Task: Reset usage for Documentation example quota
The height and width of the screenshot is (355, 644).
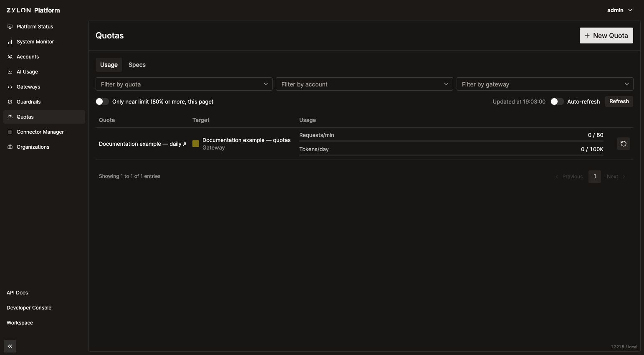Action: click(624, 144)
